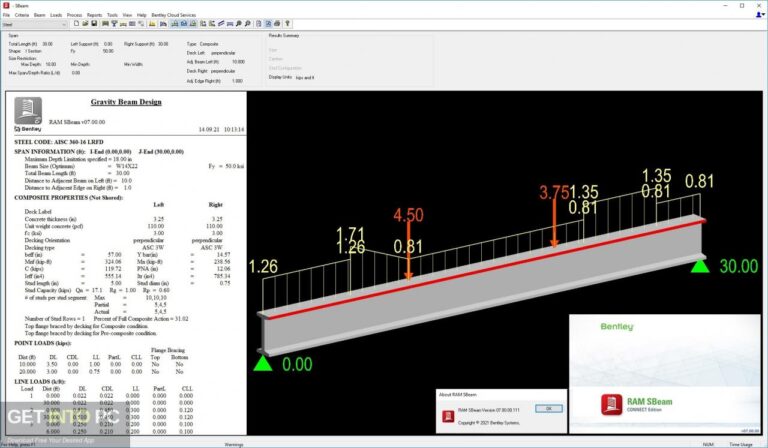
Task: Open the Criteria menu
Action: (x=22, y=15)
